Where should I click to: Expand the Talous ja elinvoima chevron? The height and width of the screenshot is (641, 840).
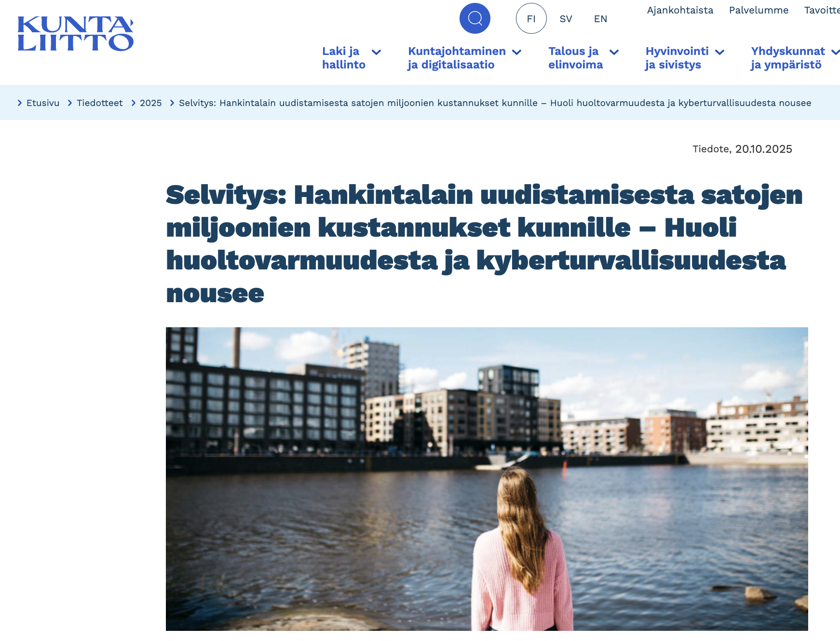click(x=614, y=52)
